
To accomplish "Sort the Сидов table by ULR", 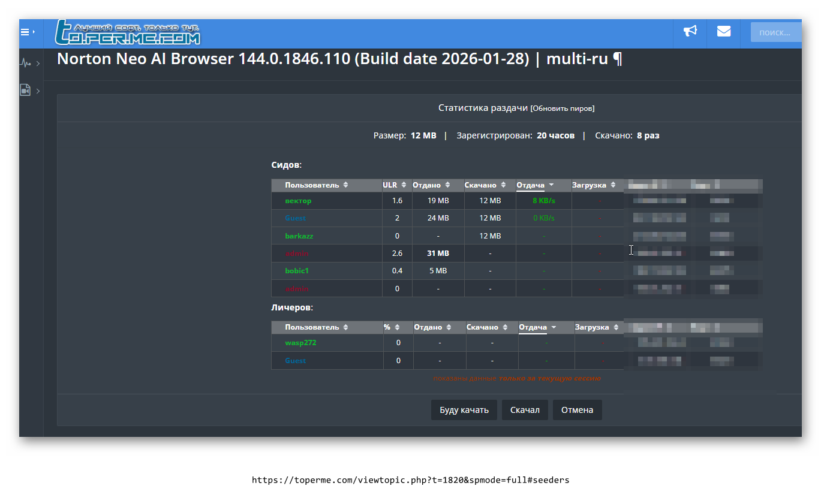I will pos(395,185).
